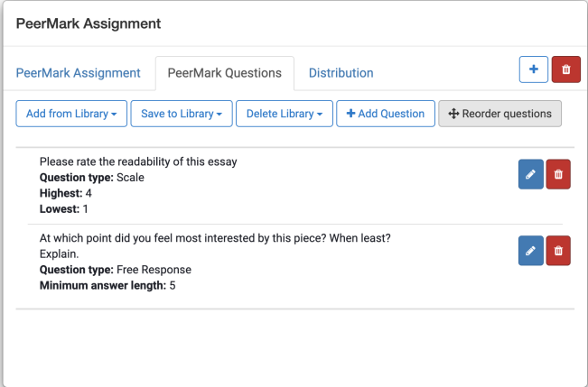Screen dimensions: 588x387
Task: Delete the free response question
Action: [x=558, y=251]
